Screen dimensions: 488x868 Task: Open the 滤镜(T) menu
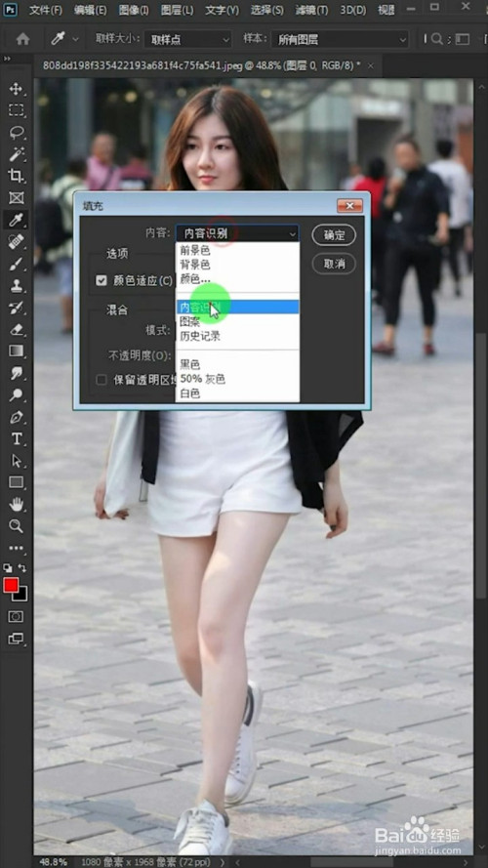click(x=311, y=10)
